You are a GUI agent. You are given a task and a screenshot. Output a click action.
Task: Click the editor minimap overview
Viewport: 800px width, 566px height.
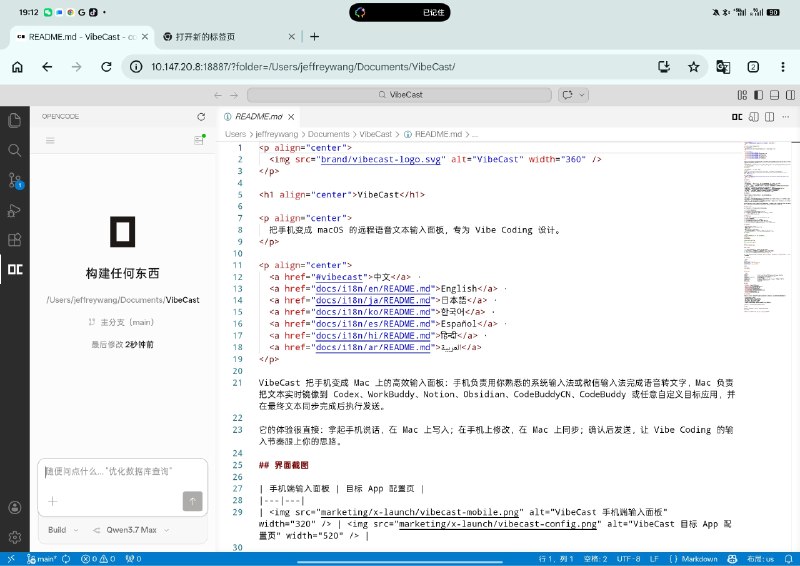[x=766, y=227]
